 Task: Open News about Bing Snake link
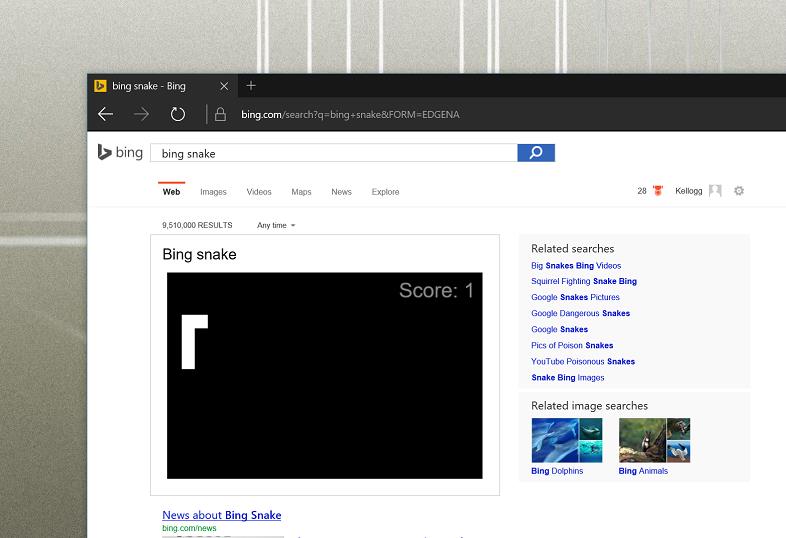click(x=222, y=515)
